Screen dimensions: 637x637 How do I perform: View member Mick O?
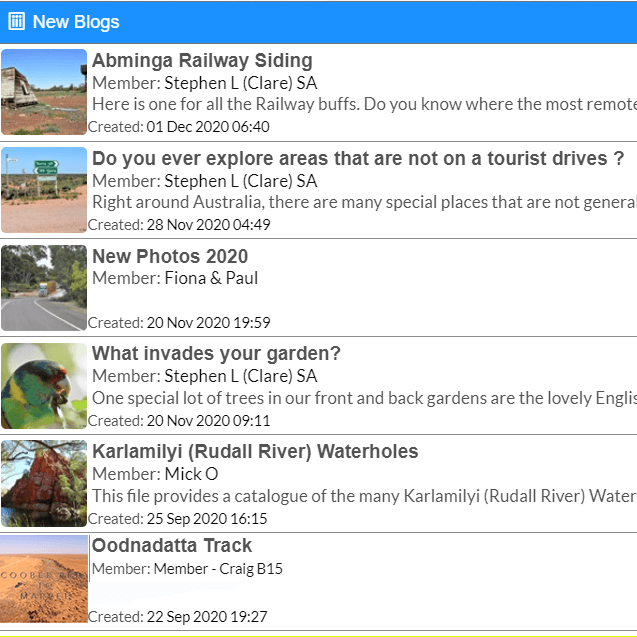(191, 474)
